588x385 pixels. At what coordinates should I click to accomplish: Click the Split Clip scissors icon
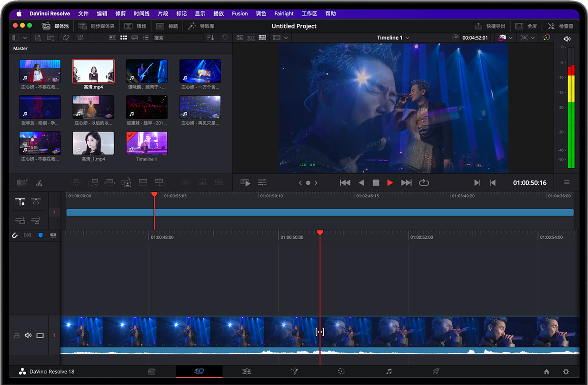(x=39, y=183)
